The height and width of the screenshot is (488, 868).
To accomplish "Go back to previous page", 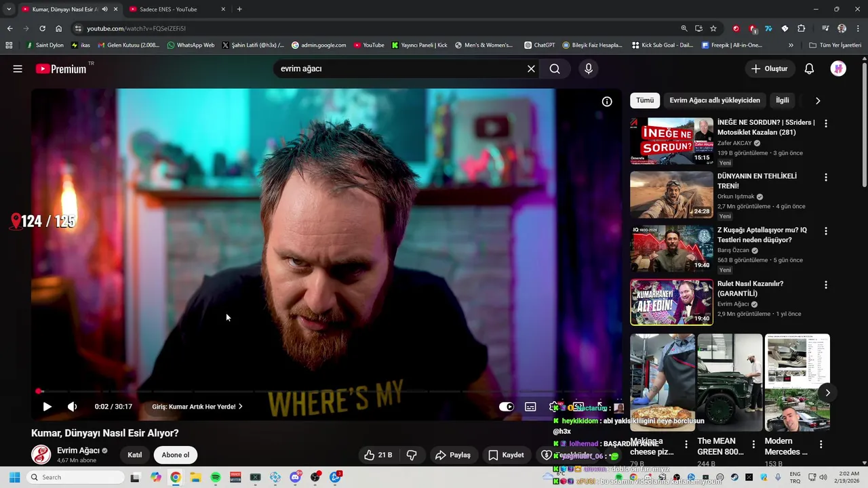I will [x=9, y=28].
